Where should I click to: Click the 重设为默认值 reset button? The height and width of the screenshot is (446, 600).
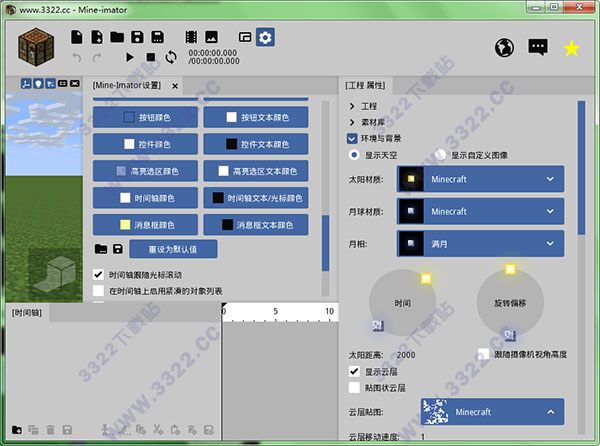click(173, 249)
